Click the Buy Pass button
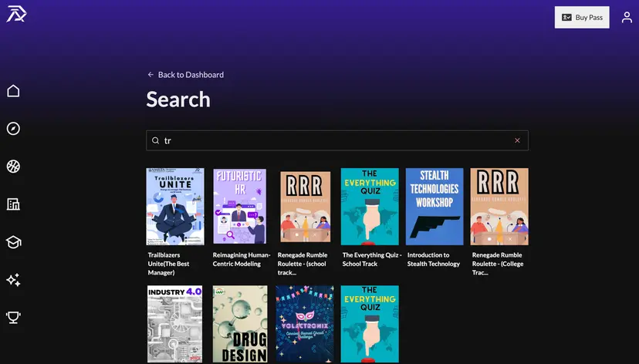639x364 pixels. click(582, 17)
